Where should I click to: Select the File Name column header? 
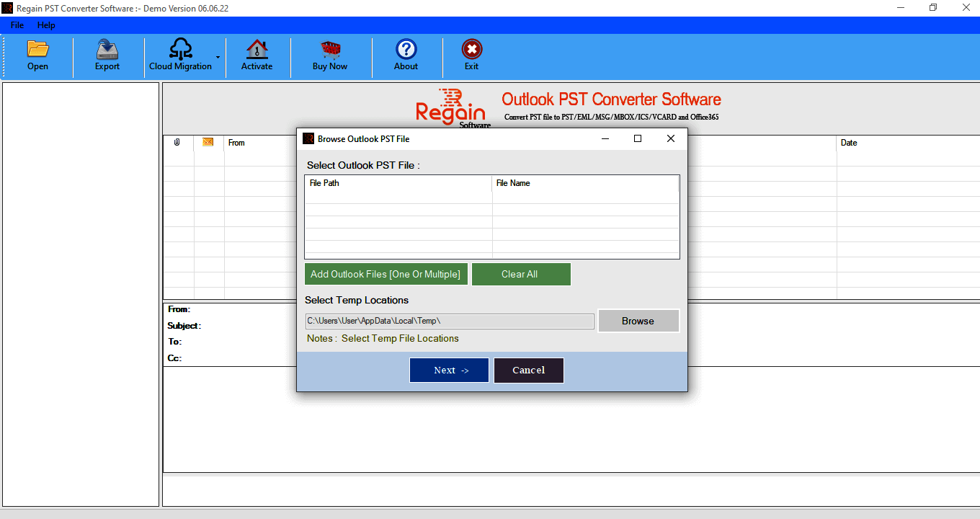click(x=585, y=183)
